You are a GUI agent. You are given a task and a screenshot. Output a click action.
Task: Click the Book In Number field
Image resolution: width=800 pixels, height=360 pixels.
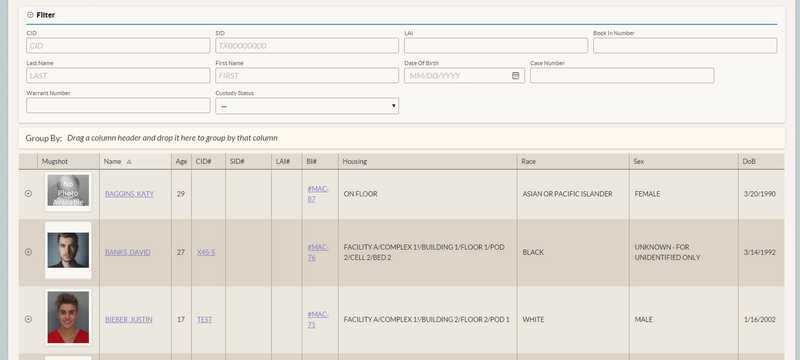click(685, 45)
